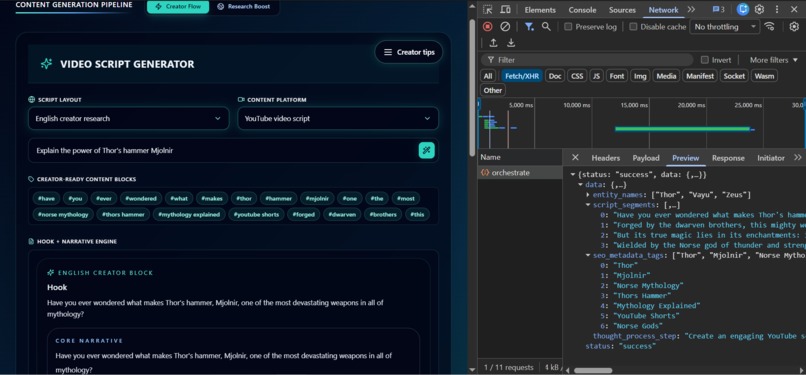Collapse the root status response object
806x375 pixels.
point(573,175)
